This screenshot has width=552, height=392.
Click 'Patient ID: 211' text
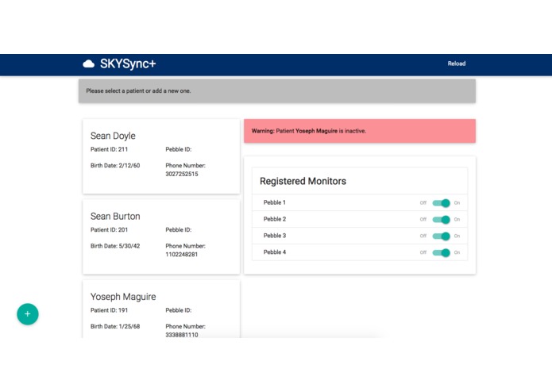109,149
